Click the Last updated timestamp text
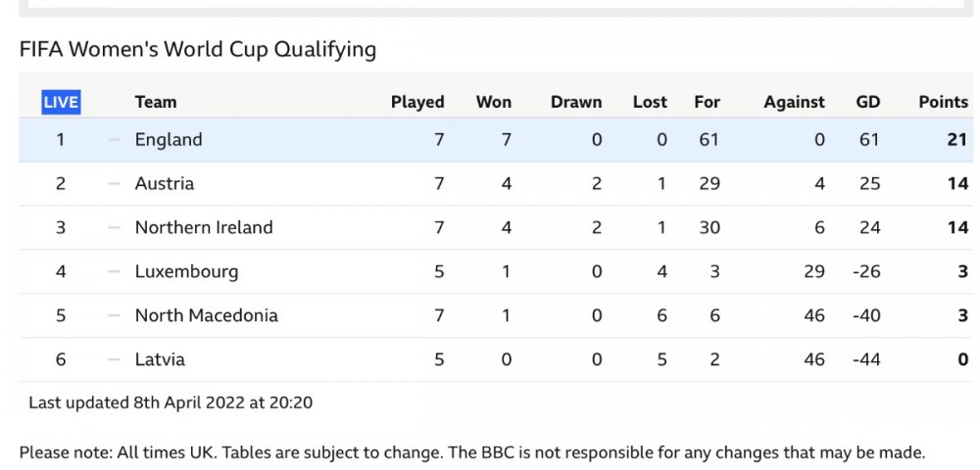The width and height of the screenshot is (980, 470). [171, 401]
